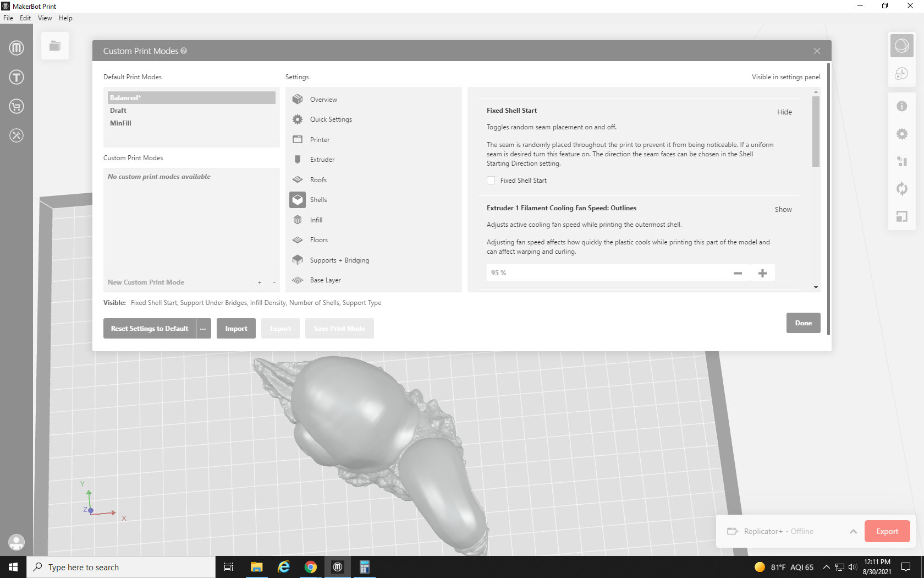Open the Printer settings category

320,140
